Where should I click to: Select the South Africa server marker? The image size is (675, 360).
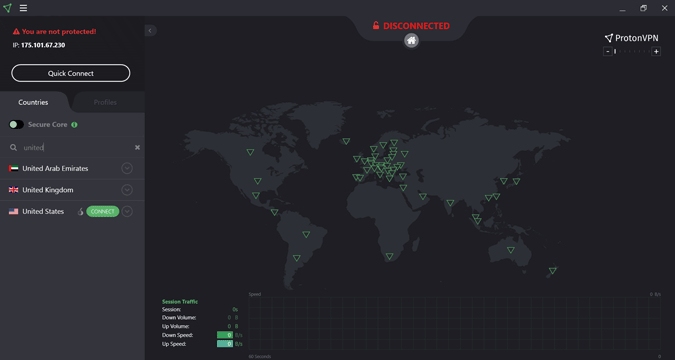point(390,256)
